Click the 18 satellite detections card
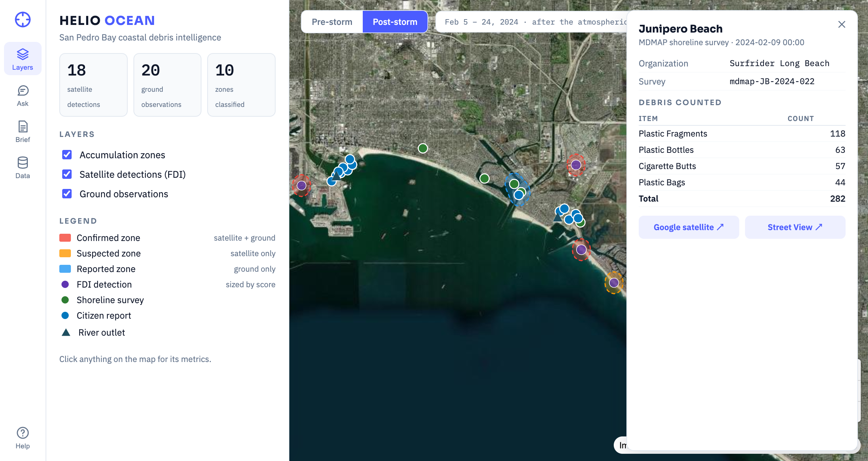 (93, 85)
